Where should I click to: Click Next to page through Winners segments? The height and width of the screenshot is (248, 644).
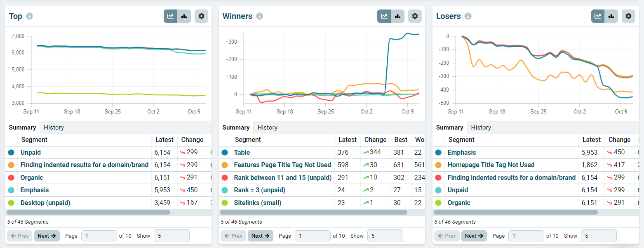pyautogui.click(x=260, y=236)
